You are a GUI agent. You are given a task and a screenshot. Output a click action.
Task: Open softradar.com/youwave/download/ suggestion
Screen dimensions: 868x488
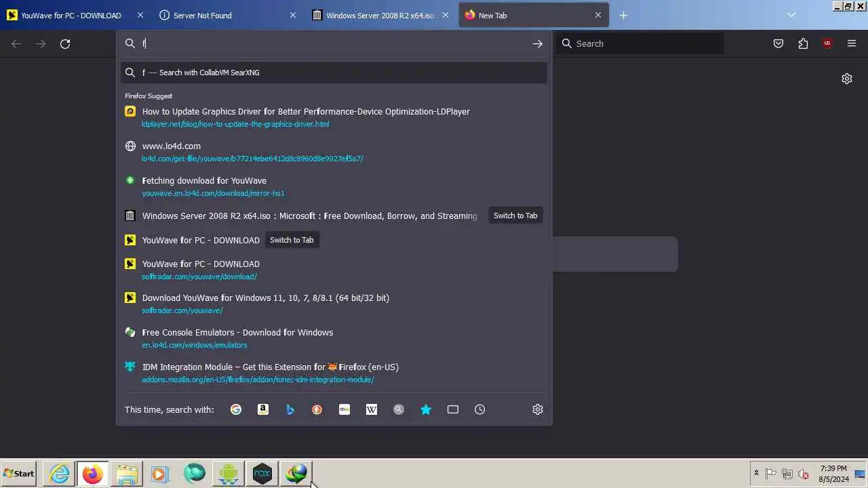pyautogui.click(x=334, y=270)
